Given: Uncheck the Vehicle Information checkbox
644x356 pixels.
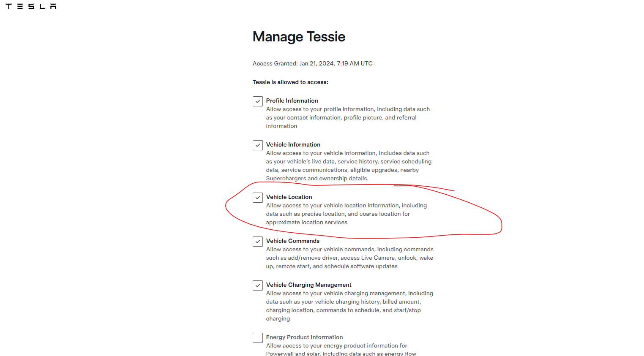Looking at the screenshot, I should click(258, 145).
